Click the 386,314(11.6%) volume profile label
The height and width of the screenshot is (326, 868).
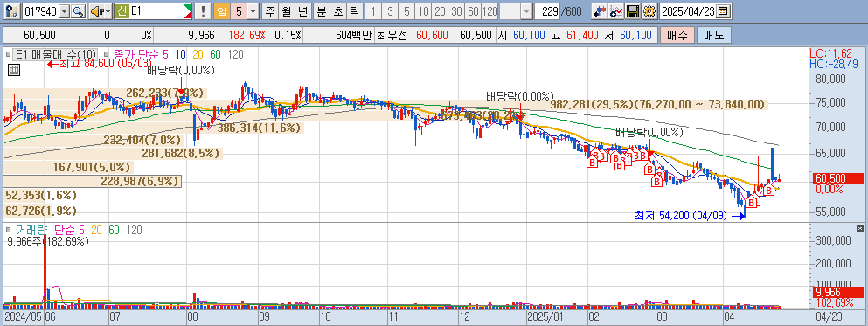click(x=259, y=128)
